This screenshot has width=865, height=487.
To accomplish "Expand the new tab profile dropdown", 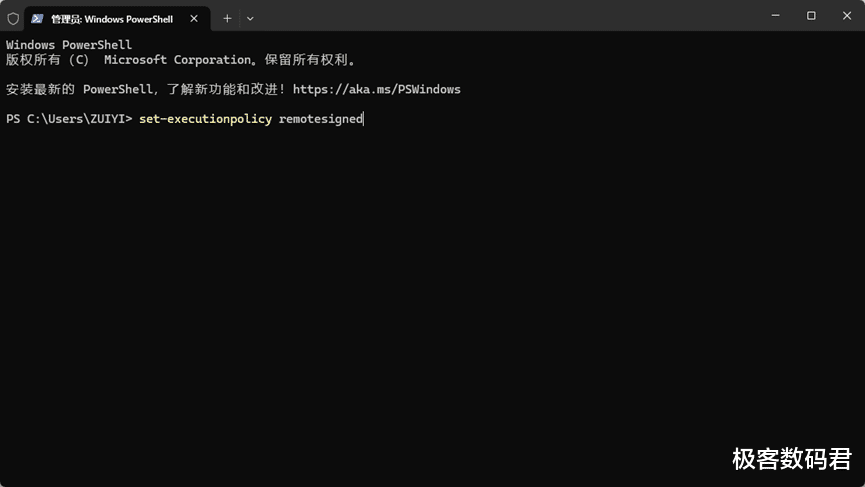I will pos(250,19).
